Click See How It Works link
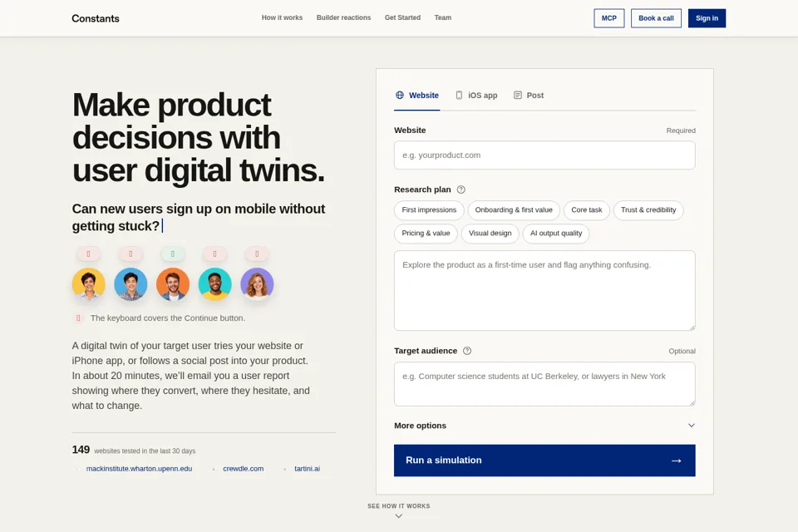Screen dimensions: 798x532 399,506
